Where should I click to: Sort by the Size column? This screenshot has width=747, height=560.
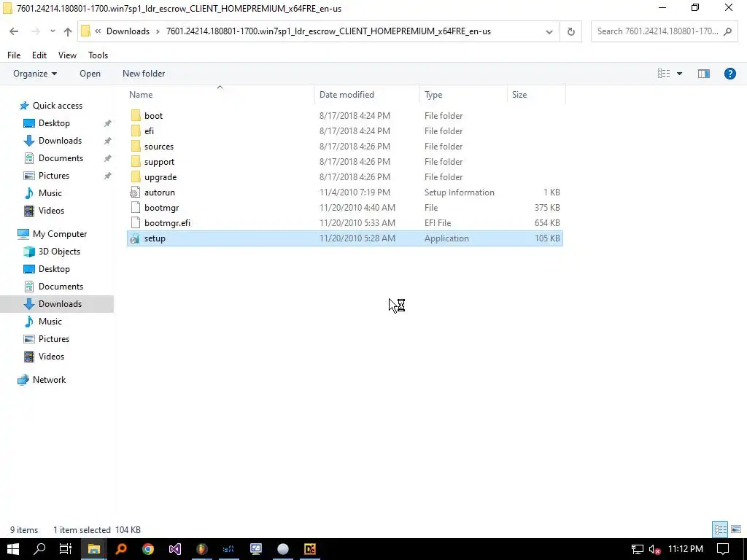pos(536,94)
